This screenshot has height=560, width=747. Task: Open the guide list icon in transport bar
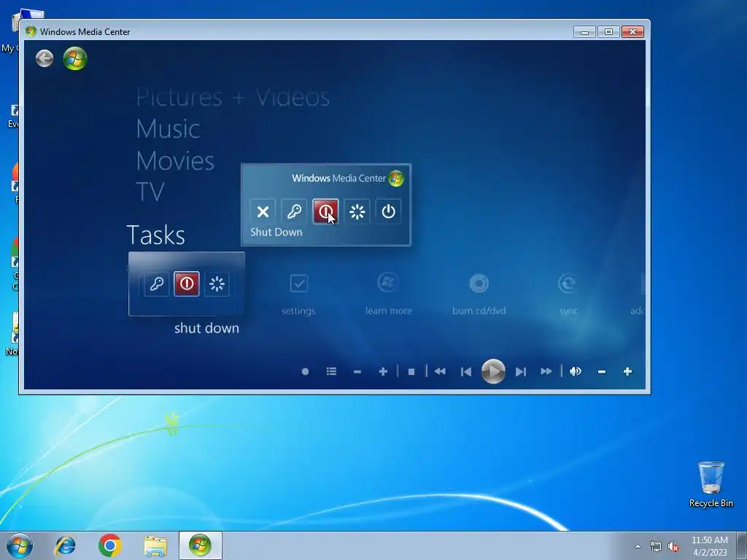point(332,371)
